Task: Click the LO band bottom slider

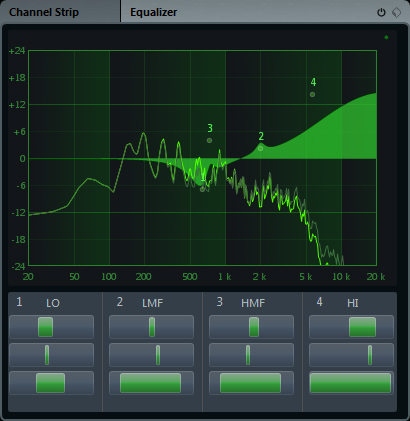Action: [52, 383]
